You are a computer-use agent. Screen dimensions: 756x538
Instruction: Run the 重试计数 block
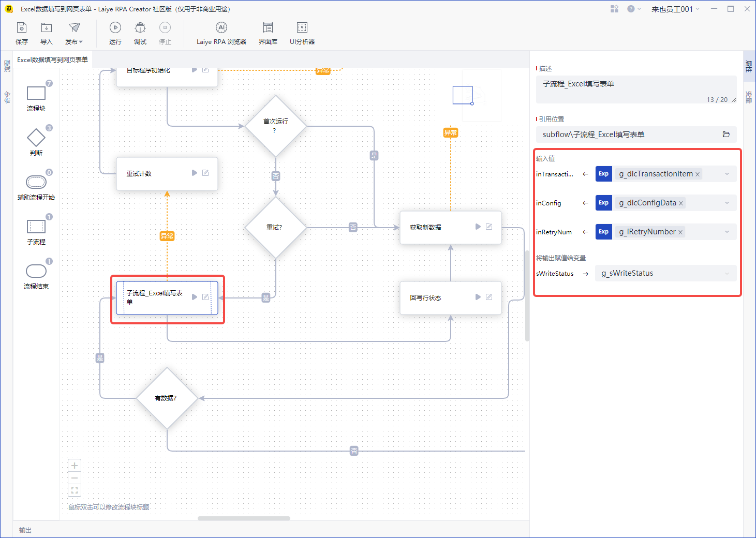(195, 173)
